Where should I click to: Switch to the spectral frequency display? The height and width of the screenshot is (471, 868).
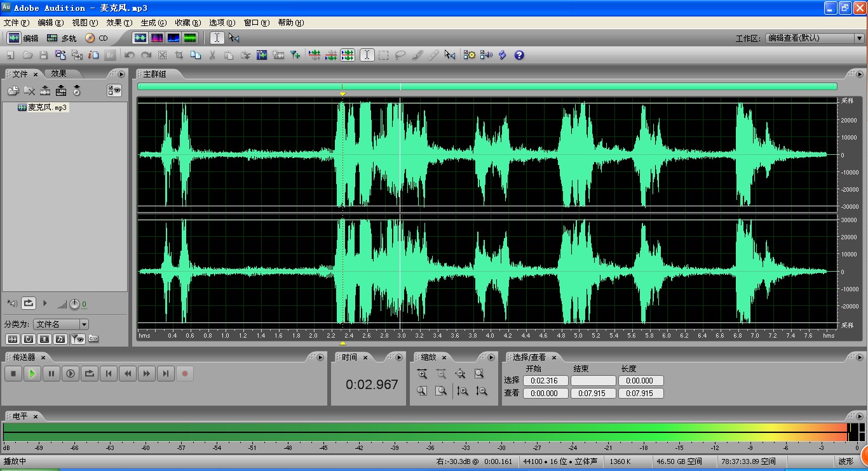[156, 38]
